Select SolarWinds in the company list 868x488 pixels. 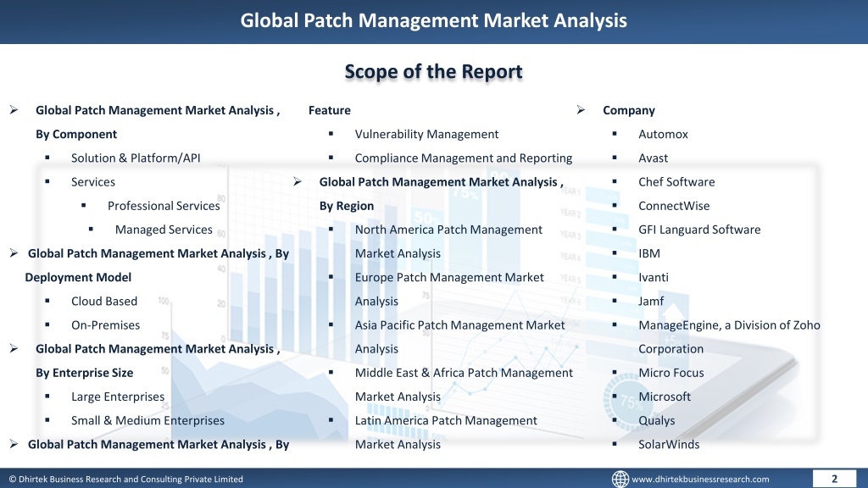tap(669, 444)
